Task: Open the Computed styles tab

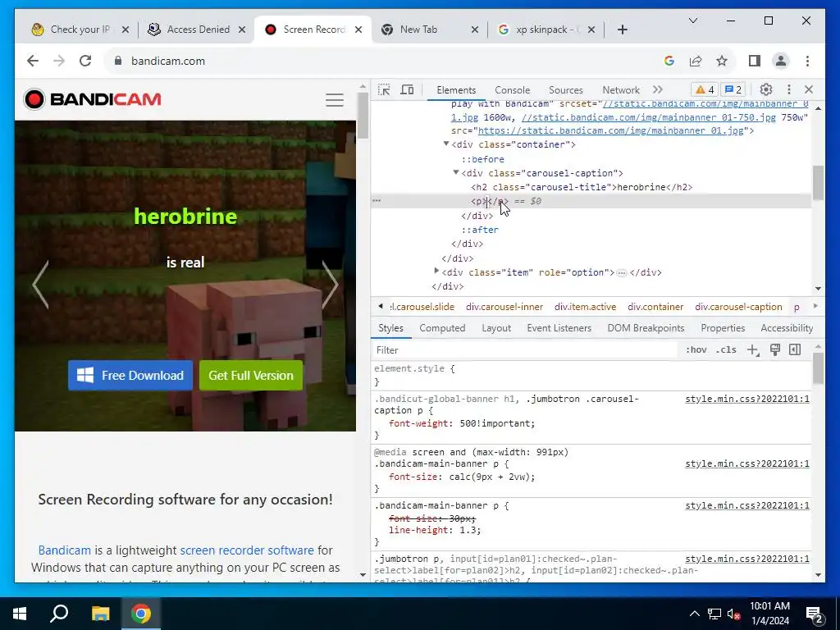Action: click(x=442, y=328)
